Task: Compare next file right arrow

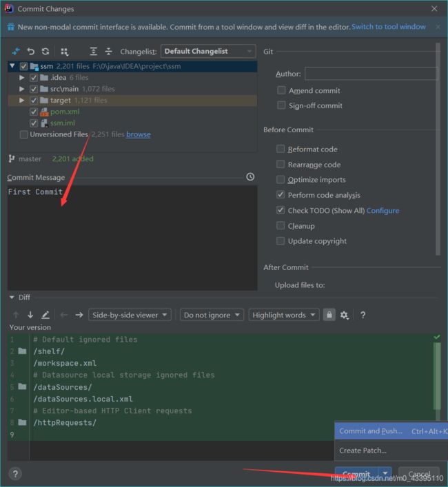Action: pos(79,315)
